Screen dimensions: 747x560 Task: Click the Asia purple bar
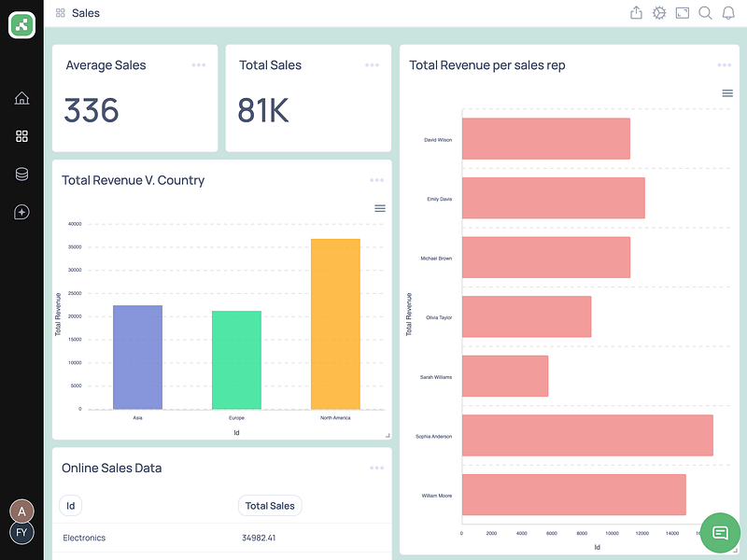pos(137,357)
